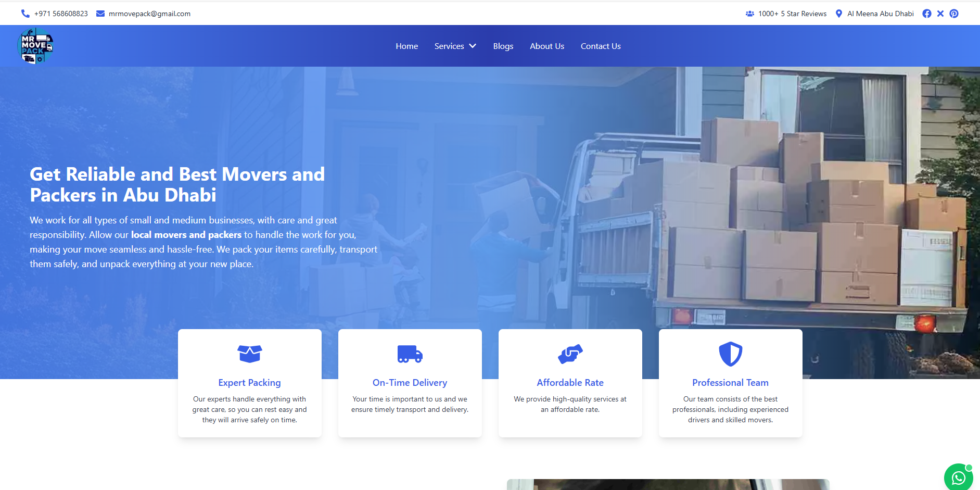
Task: Open the Blogs menu item
Action: pyautogui.click(x=503, y=46)
